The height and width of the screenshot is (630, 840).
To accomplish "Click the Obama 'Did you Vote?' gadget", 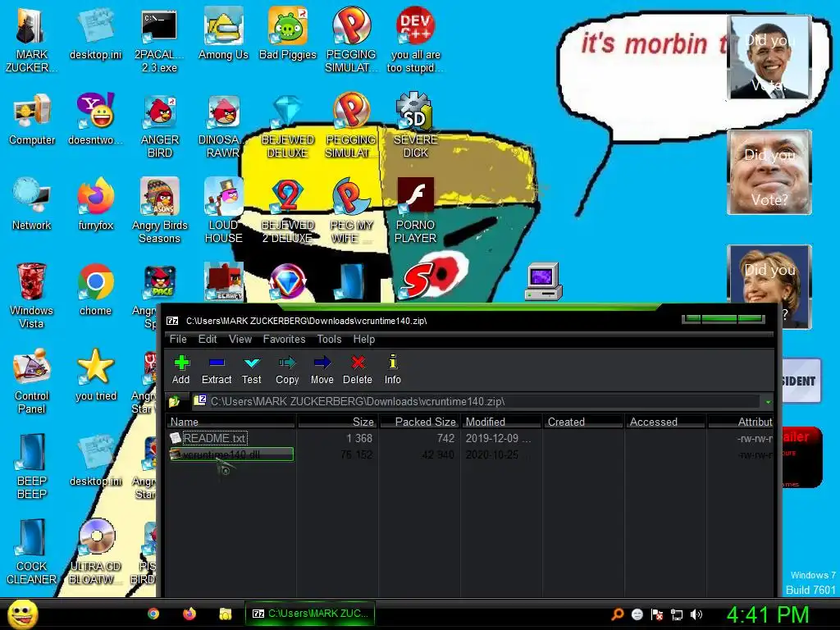I will pyautogui.click(x=769, y=57).
